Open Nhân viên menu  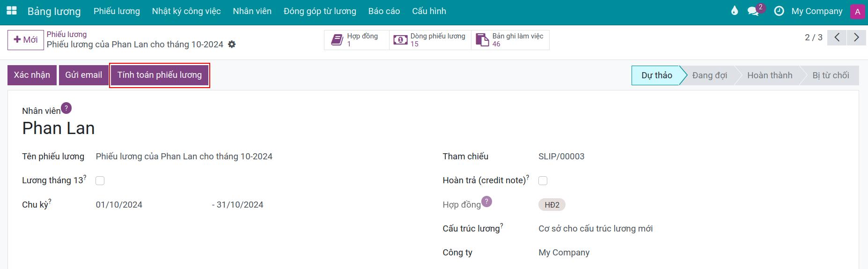(x=252, y=11)
